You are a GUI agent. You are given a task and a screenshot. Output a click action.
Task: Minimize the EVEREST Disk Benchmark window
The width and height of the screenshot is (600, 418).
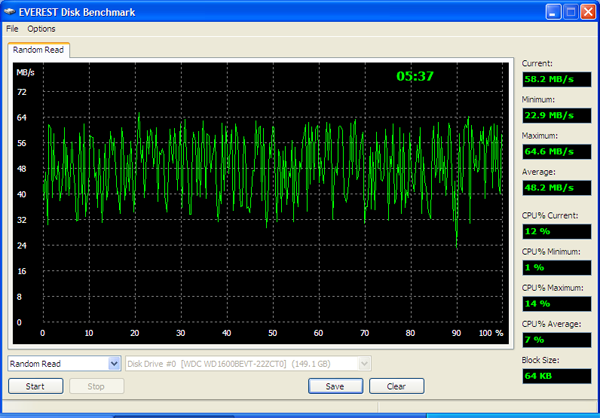[x=553, y=12]
